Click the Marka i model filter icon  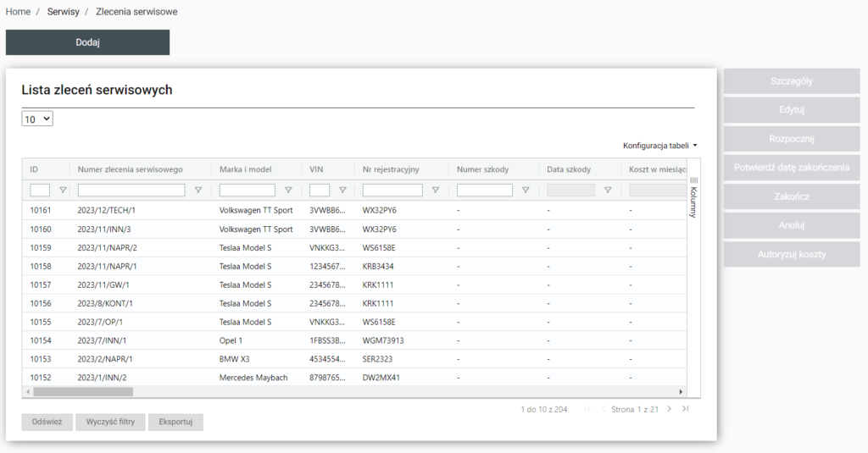(x=288, y=191)
